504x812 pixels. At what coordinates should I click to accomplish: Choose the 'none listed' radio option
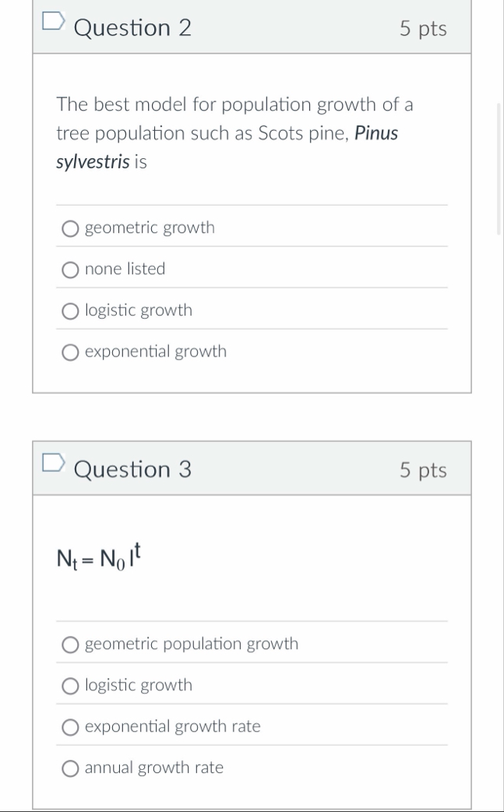pos(71,270)
